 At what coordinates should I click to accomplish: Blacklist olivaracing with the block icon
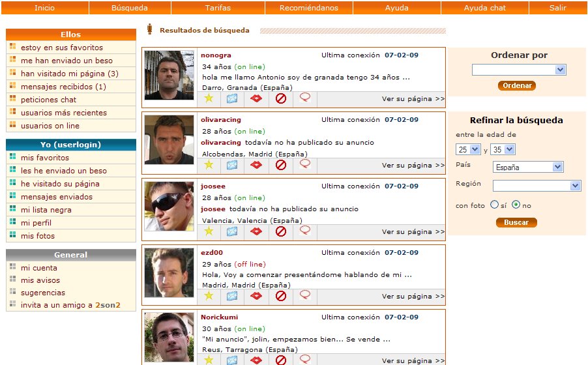point(281,165)
